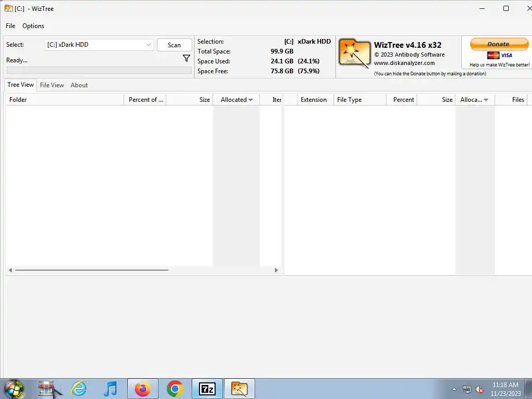Open the drive selection dropdown
Screen dimensions: 532x399
click(x=99, y=45)
